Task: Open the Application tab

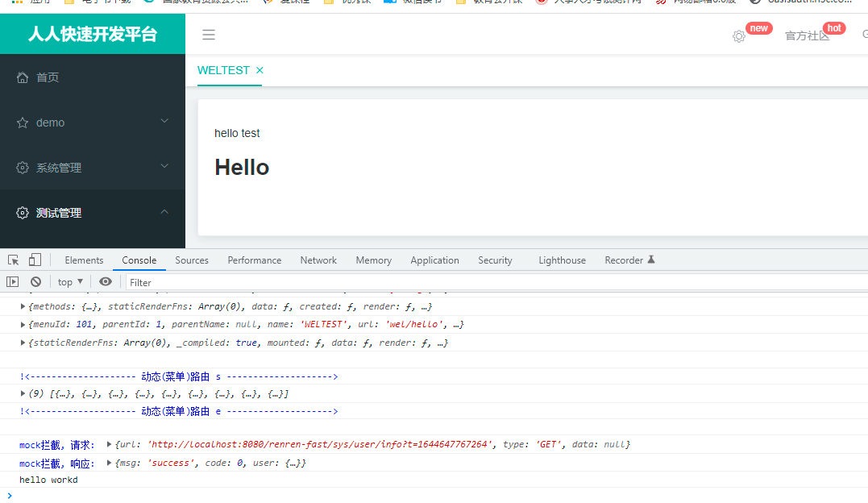Action: tap(434, 260)
